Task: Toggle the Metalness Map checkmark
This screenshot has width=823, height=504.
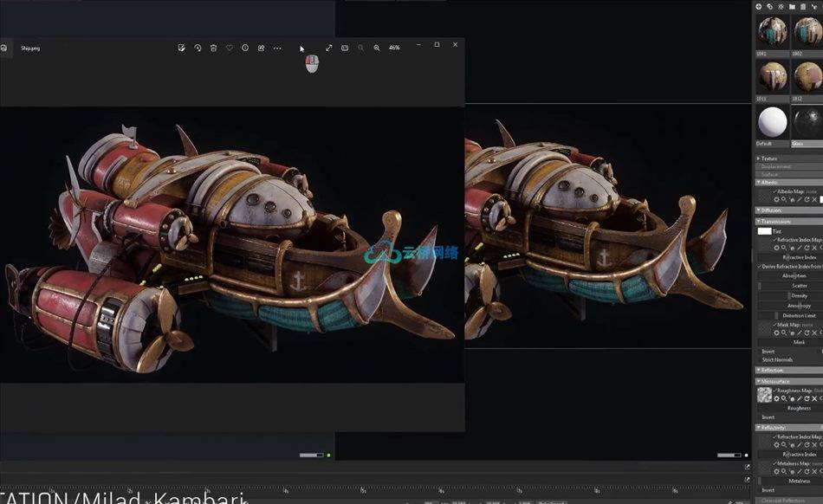Action: tap(774, 463)
